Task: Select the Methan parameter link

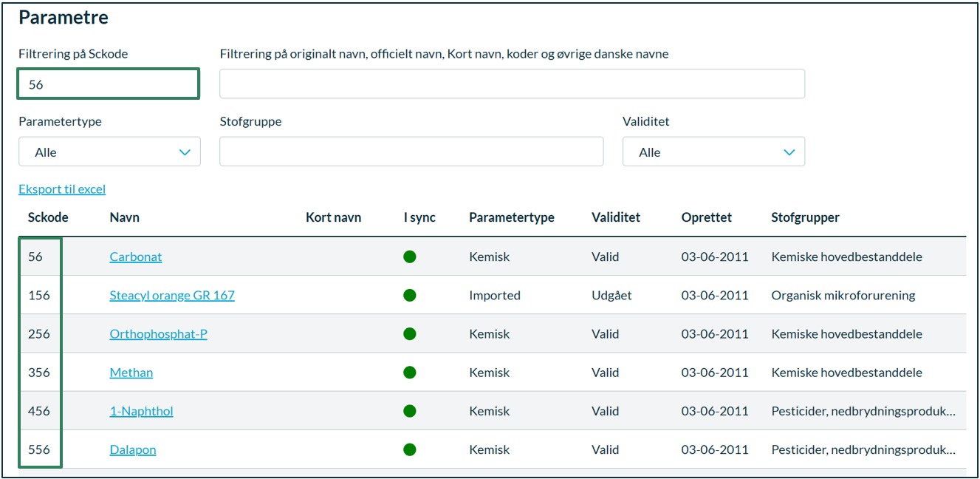Action: pos(131,373)
